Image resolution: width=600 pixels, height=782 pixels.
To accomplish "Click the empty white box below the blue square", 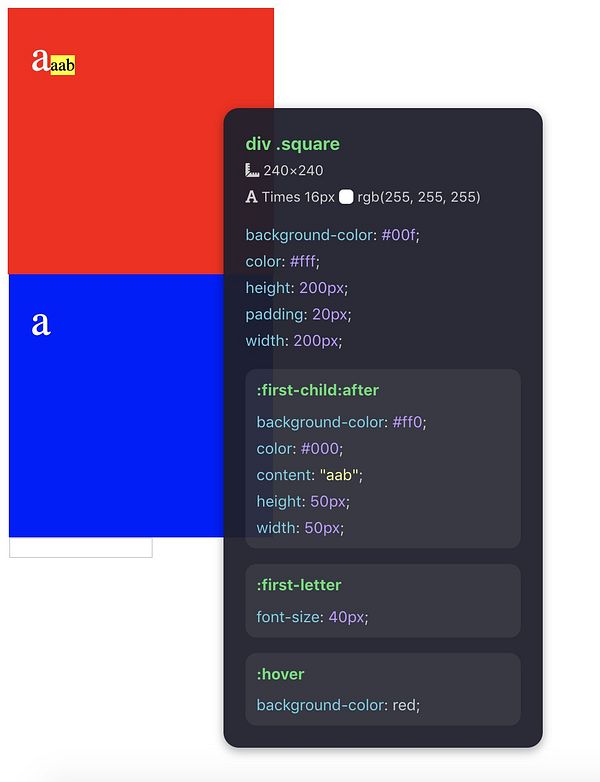I will tap(80, 548).
